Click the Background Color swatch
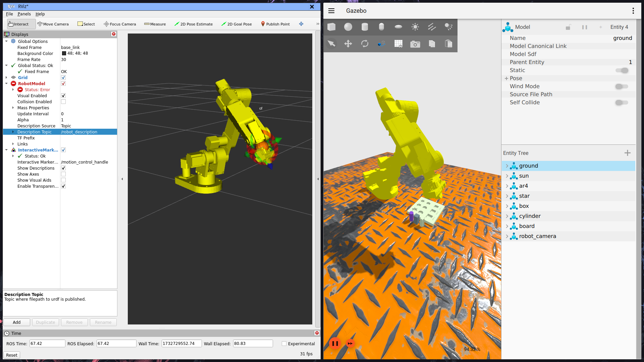The width and height of the screenshot is (644, 362). point(64,53)
